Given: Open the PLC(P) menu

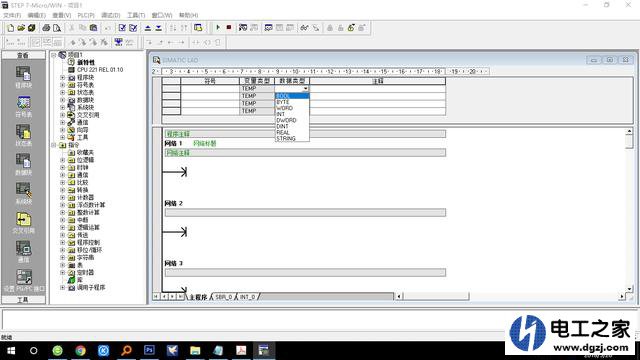Looking at the screenshot, I should click(86, 15).
